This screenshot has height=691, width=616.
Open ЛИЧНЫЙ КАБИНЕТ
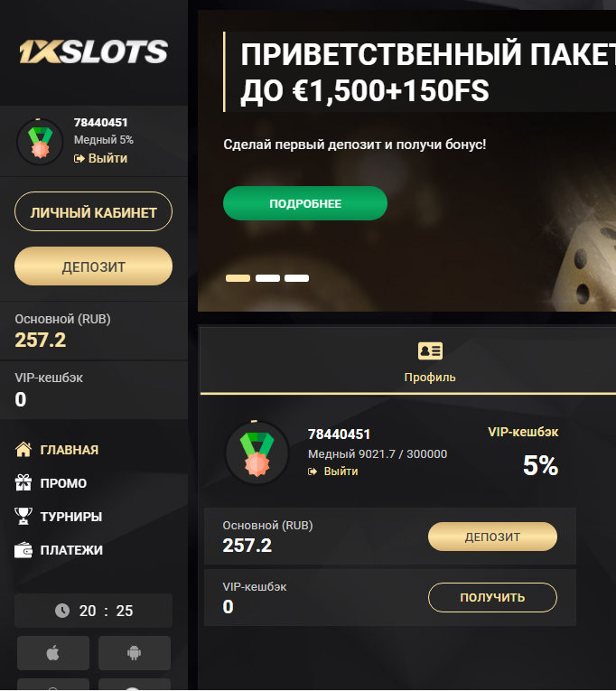click(x=93, y=211)
